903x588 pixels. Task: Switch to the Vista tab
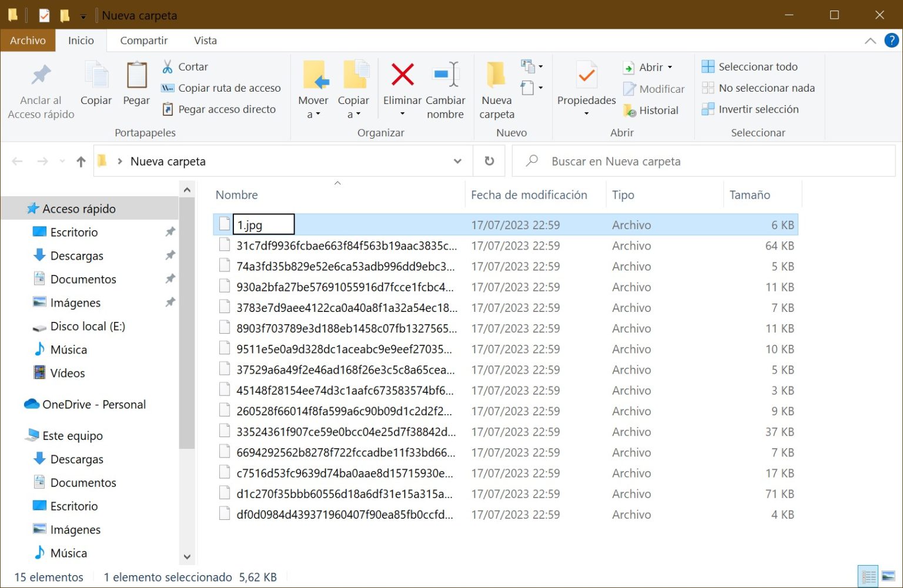pyautogui.click(x=205, y=40)
